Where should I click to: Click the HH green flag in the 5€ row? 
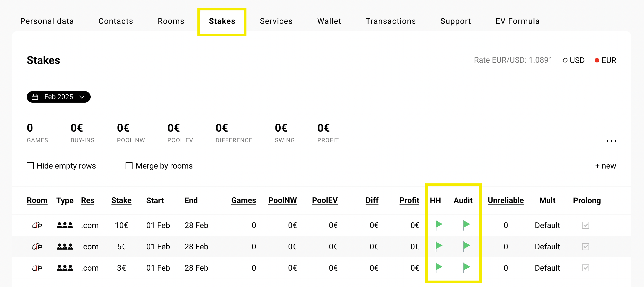pyautogui.click(x=439, y=246)
